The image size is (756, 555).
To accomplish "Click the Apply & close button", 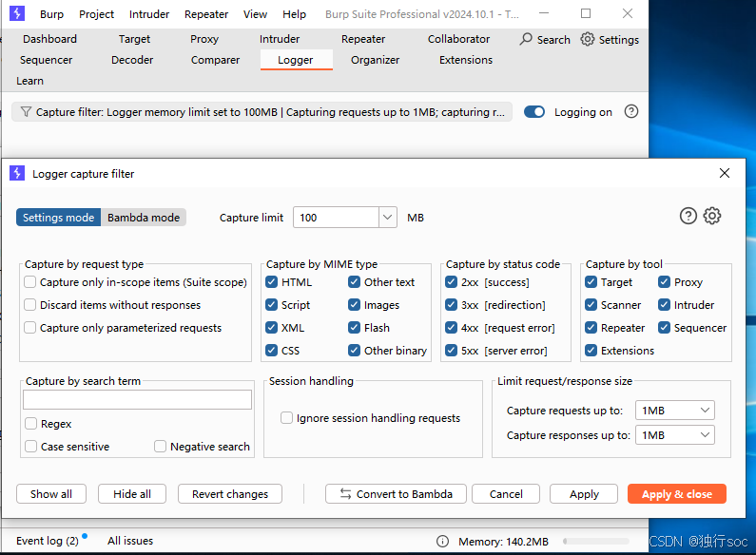I will pyautogui.click(x=677, y=494).
